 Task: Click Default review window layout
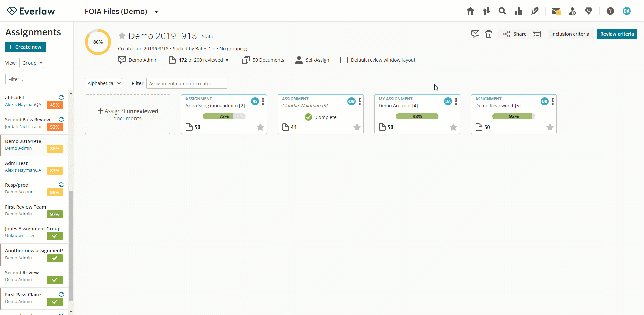pyautogui.click(x=378, y=60)
